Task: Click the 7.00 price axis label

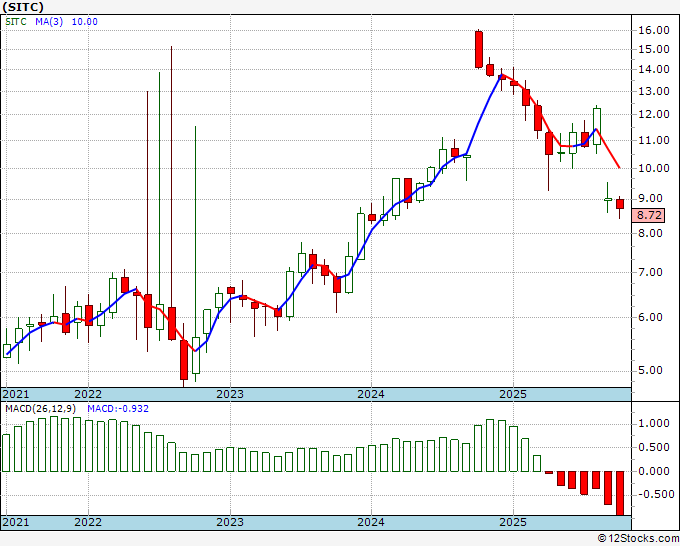Action: (x=651, y=272)
